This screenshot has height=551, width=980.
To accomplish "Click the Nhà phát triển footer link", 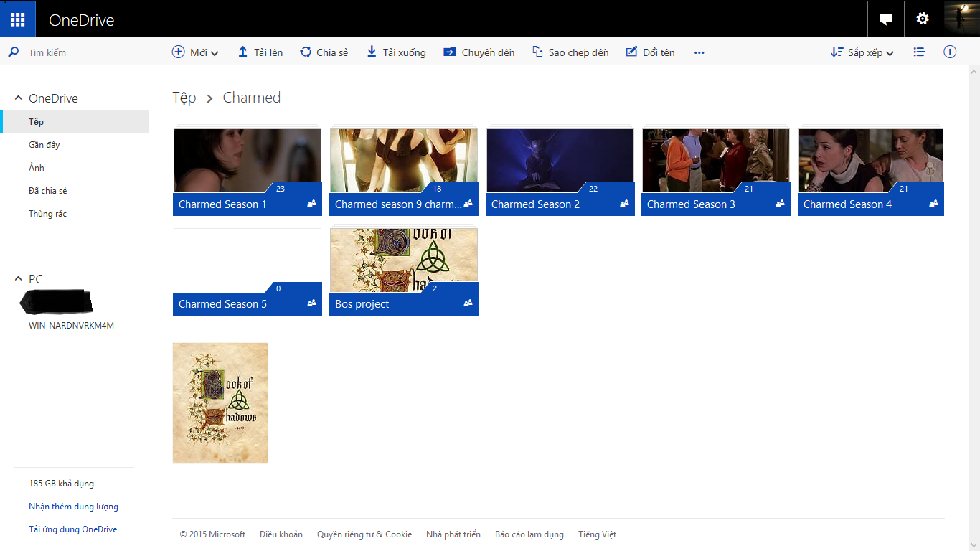I will coord(453,534).
